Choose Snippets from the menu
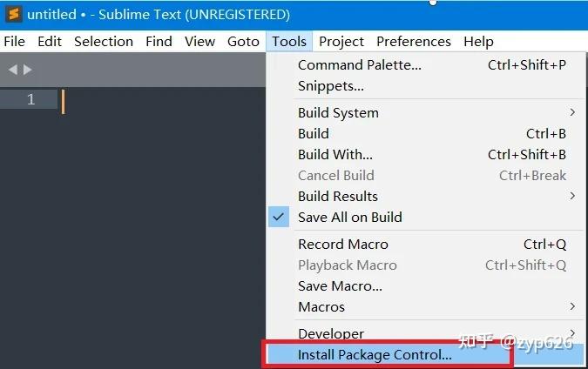Image resolution: width=588 pixels, height=369 pixels. click(330, 86)
